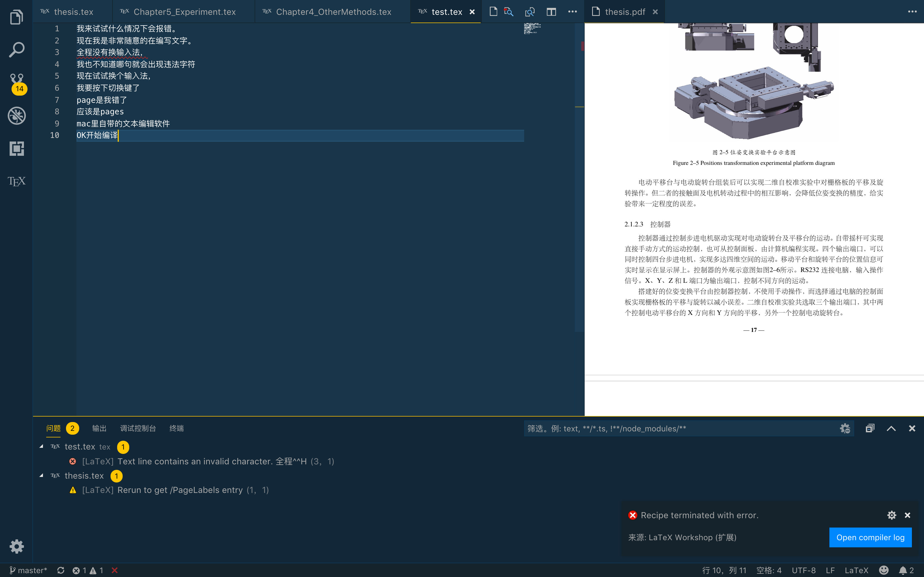Open the editor more actions ... menu
Screen dimensions: 924x577
coord(572,12)
